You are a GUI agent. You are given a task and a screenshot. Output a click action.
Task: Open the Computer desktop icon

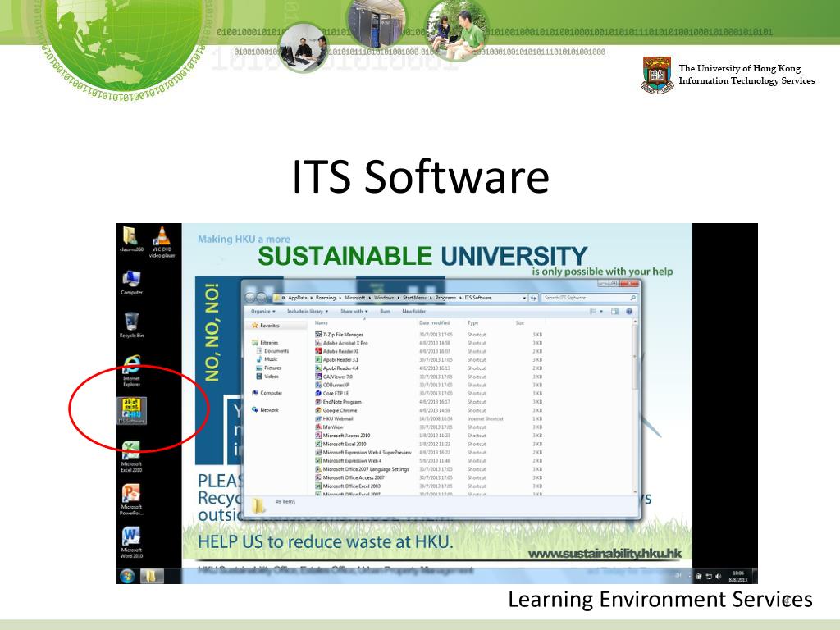pyautogui.click(x=131, y=282)
